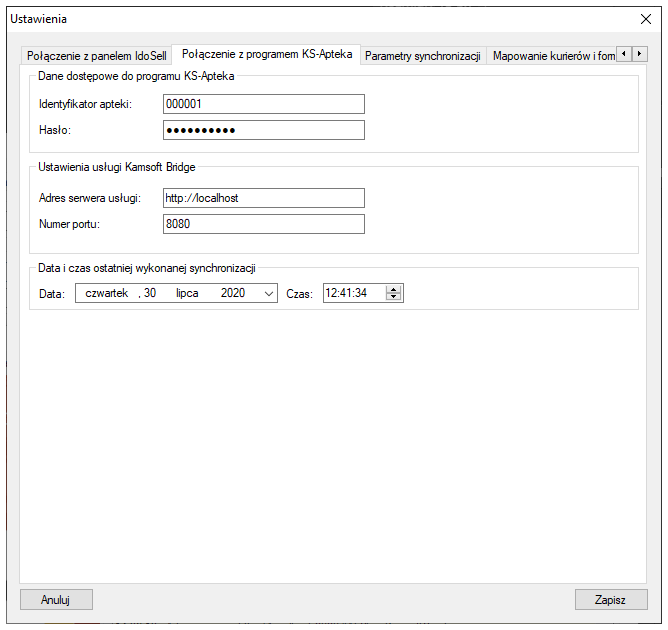The height and width of the screenshot is (630, 668).
Task: Switch to Połączenie z panelem IdoSell tab
Action: pyautogui.click(x=97, y=55)
